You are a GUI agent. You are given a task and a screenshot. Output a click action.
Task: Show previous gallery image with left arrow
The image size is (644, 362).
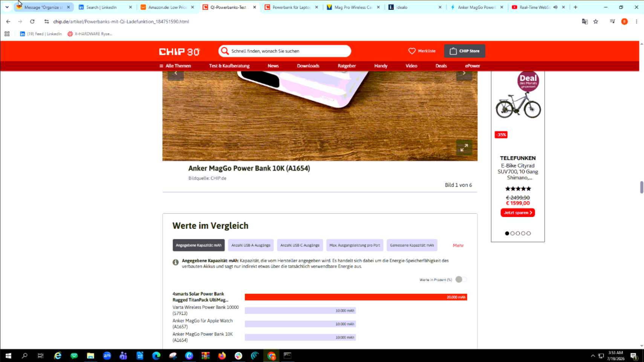coord(176,74)
